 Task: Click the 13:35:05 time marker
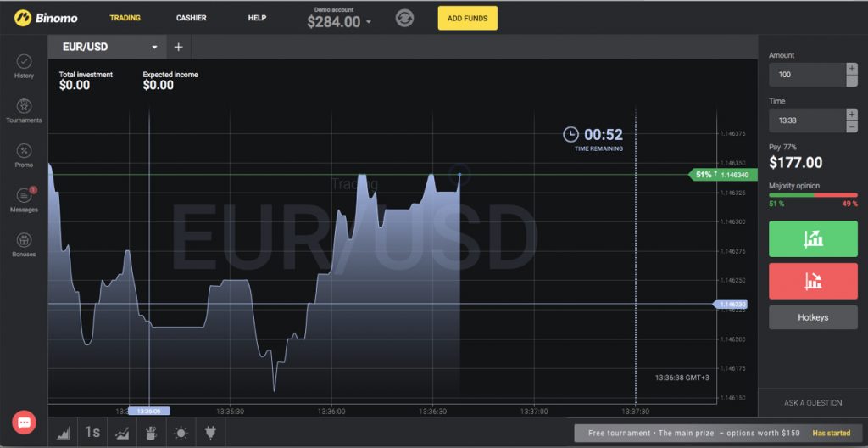(149, 412)
